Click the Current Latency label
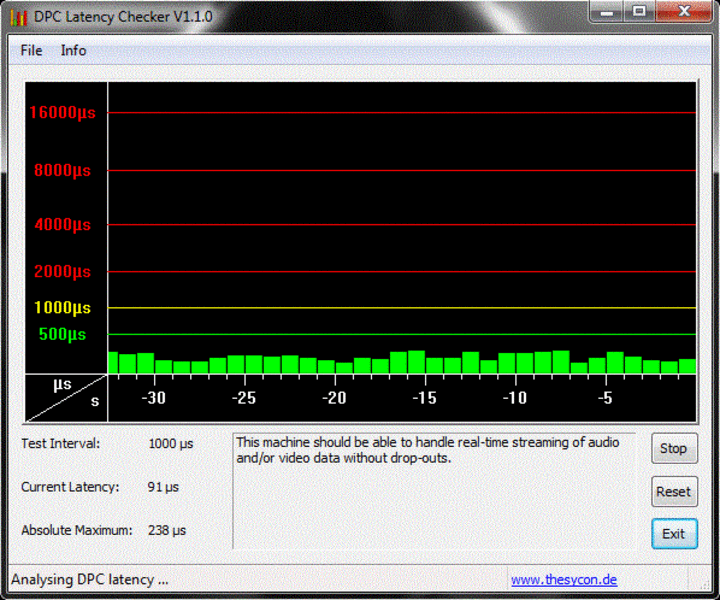 click(x=70, y=487)
